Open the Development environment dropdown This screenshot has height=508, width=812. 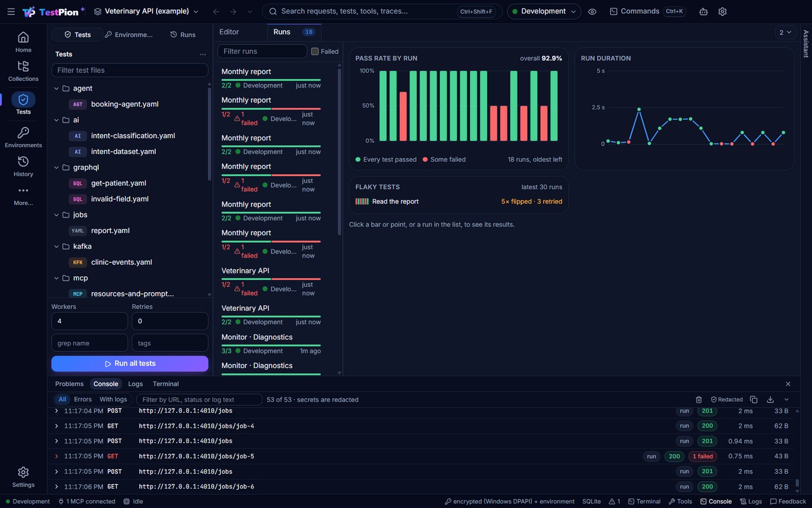[544, 11]
